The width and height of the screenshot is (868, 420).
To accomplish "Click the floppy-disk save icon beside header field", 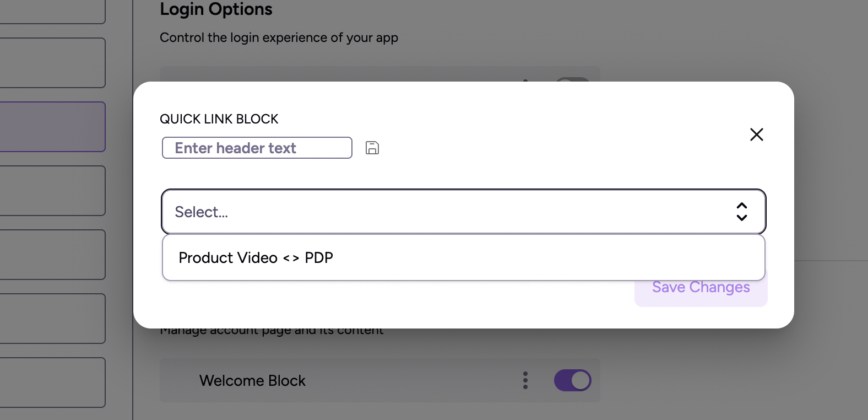I will (372, 148).
